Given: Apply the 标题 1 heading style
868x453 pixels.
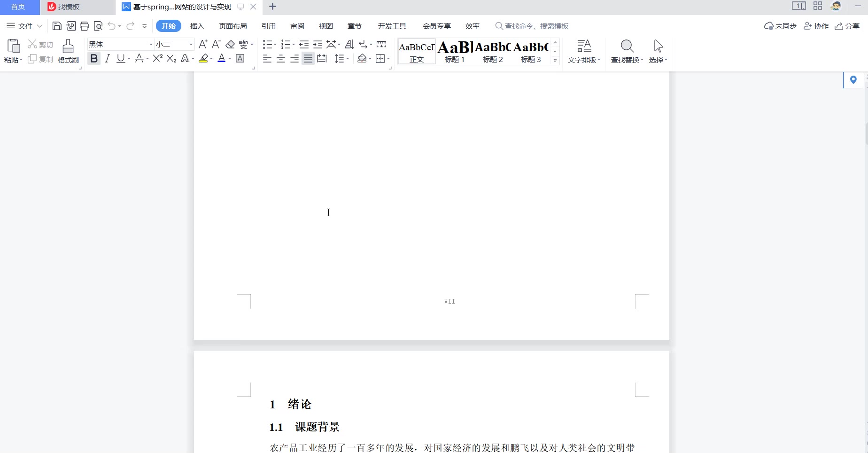Looking at the screenshot, I should point(455,51).
